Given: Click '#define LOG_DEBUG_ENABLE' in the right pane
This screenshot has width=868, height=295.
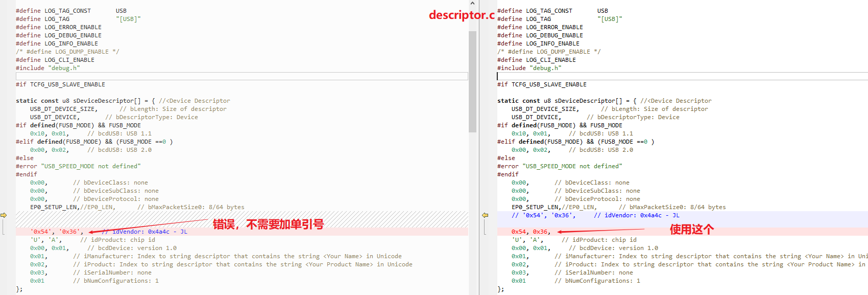Looking at the screenshot, I should point(540,35).
